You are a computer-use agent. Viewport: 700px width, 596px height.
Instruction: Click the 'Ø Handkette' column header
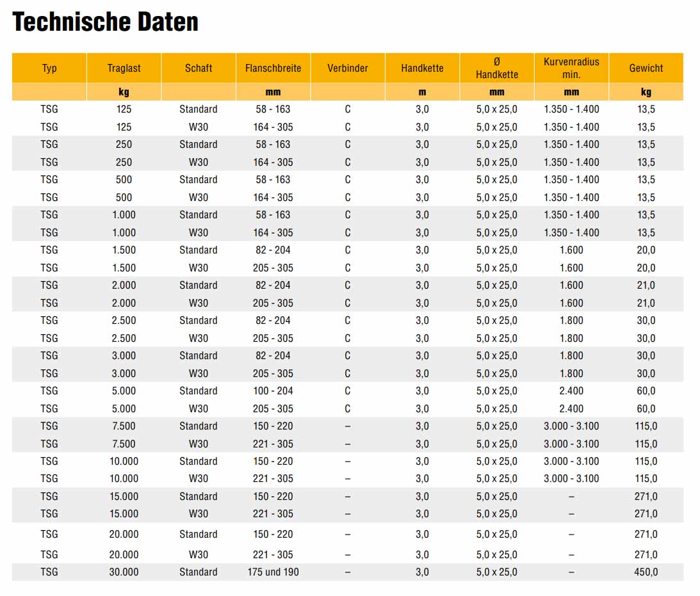pyautogui.click(x=497, y=68)
